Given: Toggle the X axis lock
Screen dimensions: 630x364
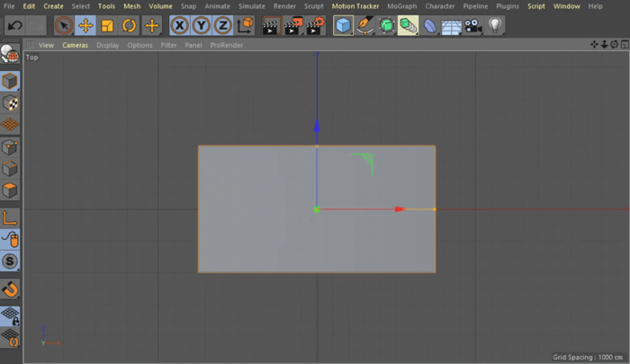Looking at the screenshot, I should click(180, 26).
